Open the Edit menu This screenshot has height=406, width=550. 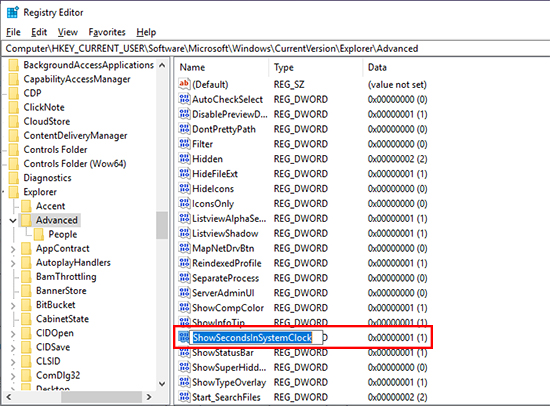39,32
